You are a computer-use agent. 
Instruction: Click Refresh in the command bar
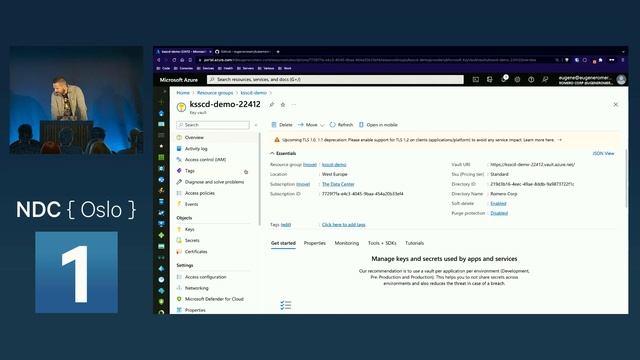click(x=341, y=125)
